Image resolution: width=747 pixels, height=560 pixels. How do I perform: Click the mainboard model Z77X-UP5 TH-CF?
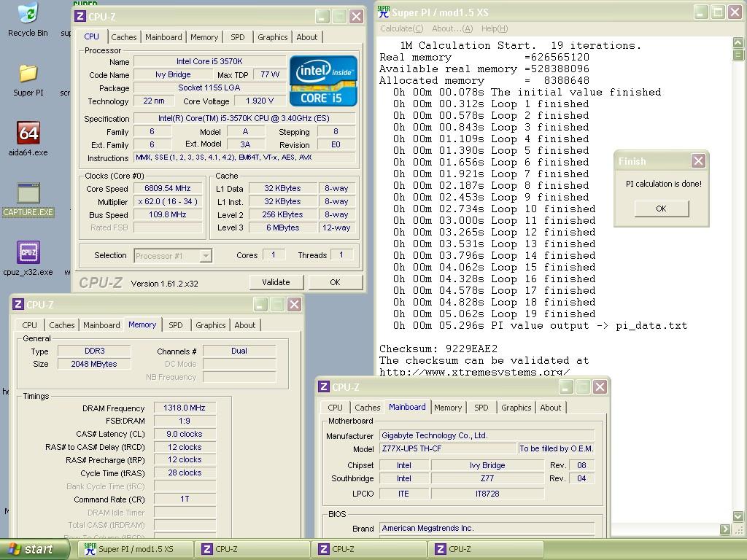pos(448,448)
